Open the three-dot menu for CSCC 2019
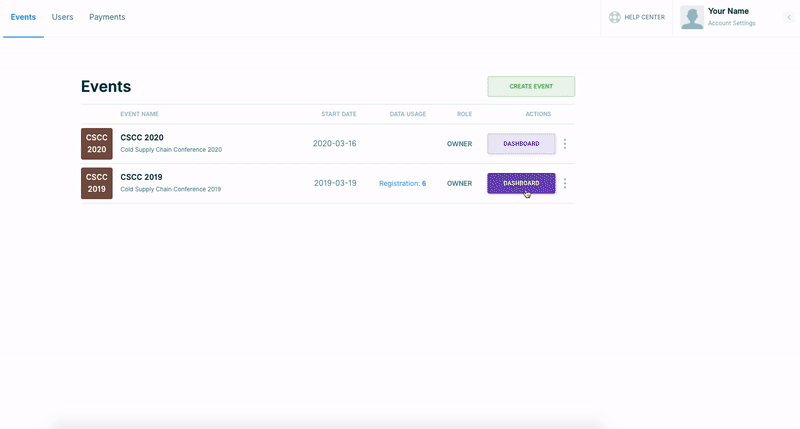 pos(565,183)
